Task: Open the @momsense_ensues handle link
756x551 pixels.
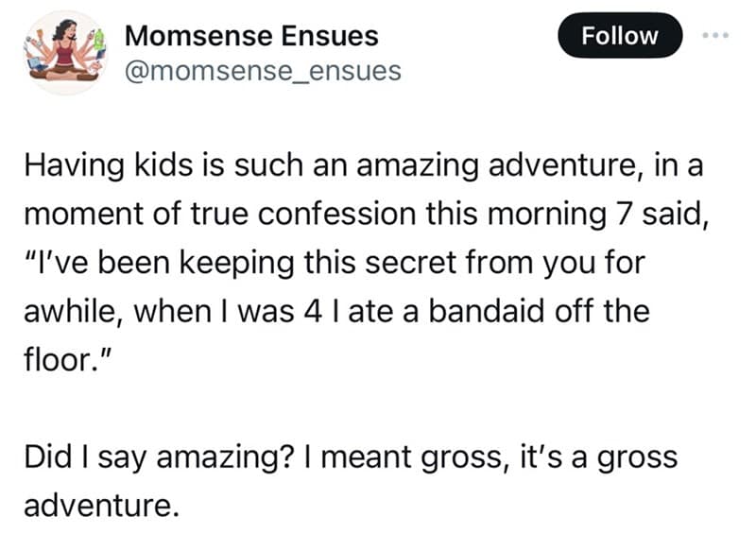Action: (263, 71)
